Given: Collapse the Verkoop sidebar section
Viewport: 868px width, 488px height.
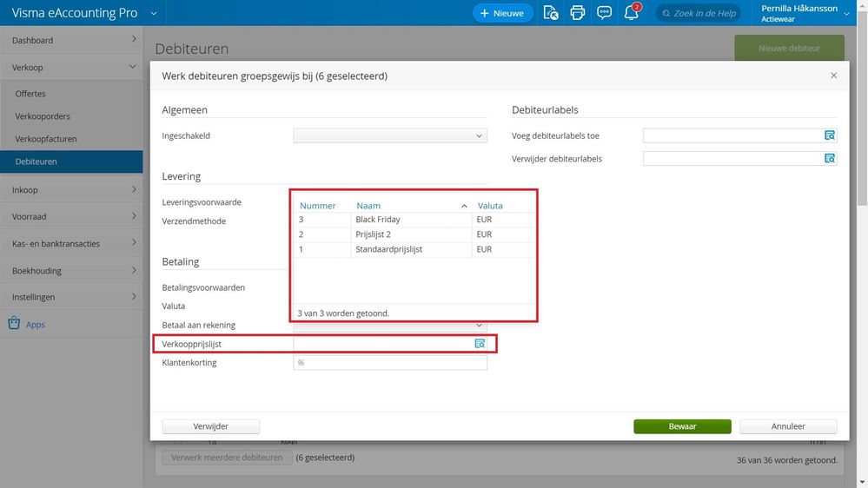Looking at the screenshot, I should coord(71,67).
